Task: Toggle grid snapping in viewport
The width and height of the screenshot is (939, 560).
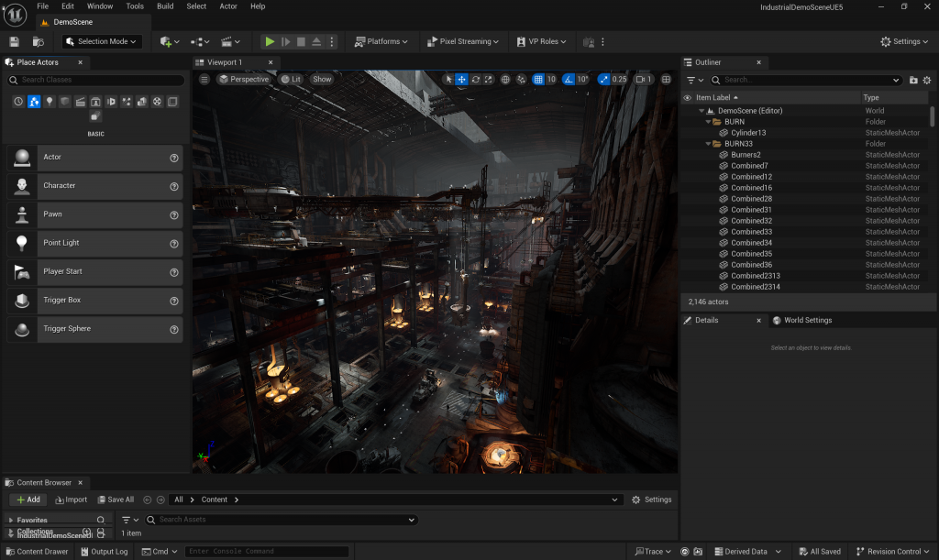Action: point(538,79)
